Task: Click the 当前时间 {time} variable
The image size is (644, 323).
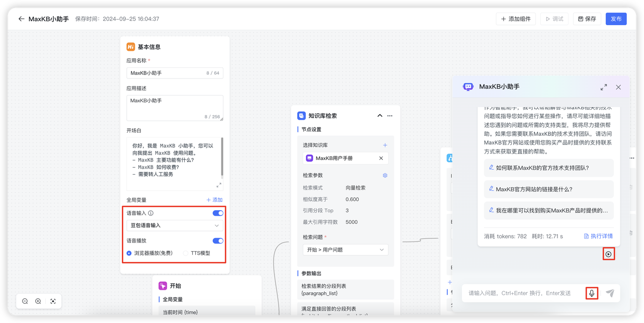Action: pos(181,312)
